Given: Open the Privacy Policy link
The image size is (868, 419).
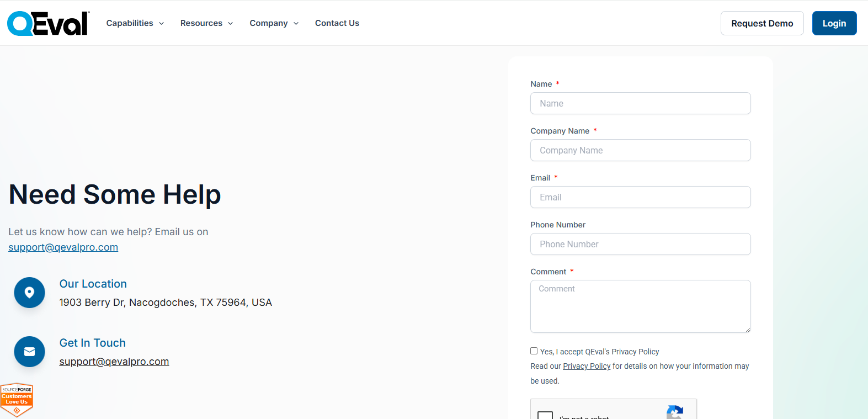Looking at the screenshot, I should click(587, 366).
